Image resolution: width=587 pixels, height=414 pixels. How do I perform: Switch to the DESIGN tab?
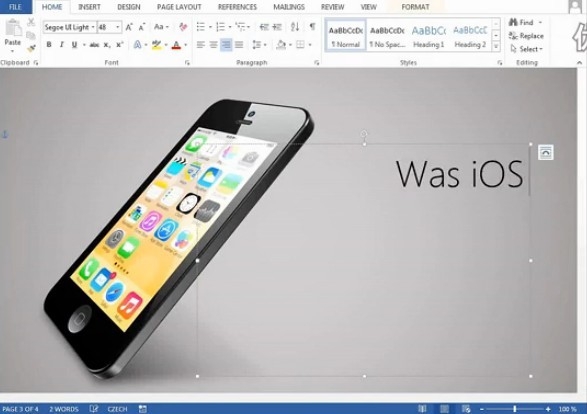128,7
